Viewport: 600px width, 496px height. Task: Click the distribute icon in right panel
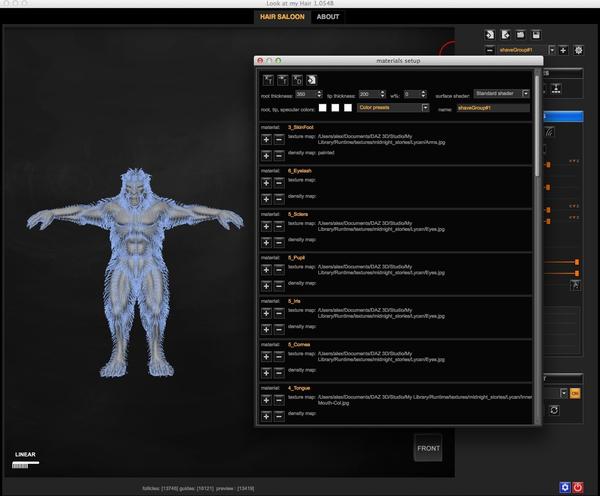pyautogui.click(x=556, y=89)
